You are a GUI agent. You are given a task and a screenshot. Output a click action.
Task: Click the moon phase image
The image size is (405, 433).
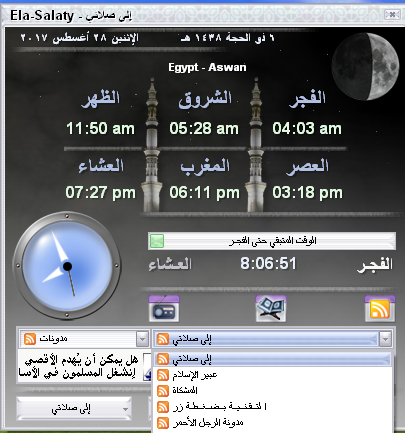pyautogui.click(x=365, y=66)
